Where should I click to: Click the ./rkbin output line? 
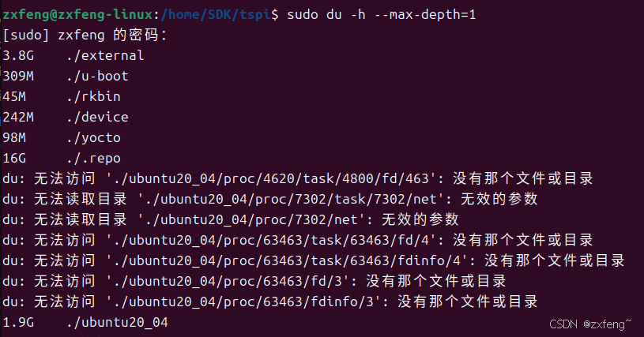point(61,96)
